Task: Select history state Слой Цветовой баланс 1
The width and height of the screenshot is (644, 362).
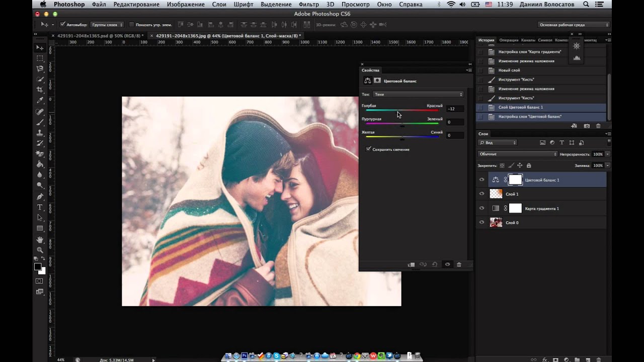Action: (521, 107)
